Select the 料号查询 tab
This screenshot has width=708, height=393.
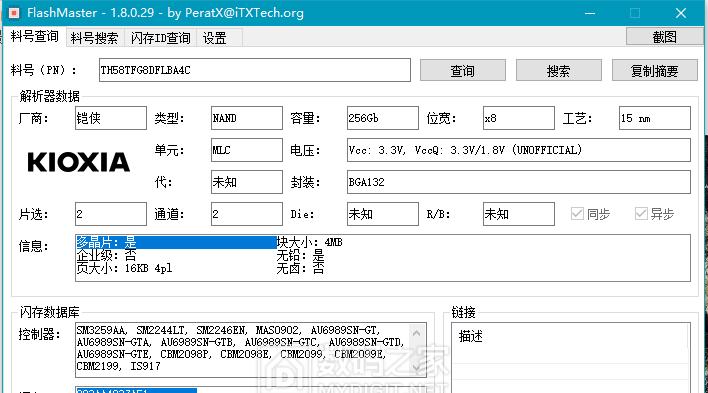34,37
